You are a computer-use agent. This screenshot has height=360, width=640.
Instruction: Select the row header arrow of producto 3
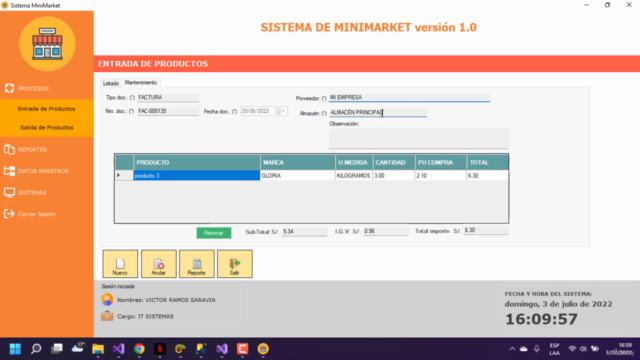tap(124, 176)
